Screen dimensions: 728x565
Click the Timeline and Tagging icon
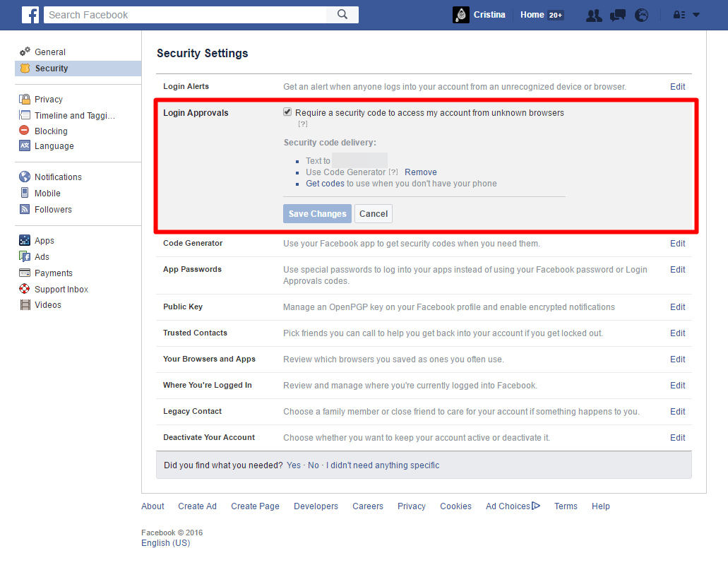[x=25, y=115]
